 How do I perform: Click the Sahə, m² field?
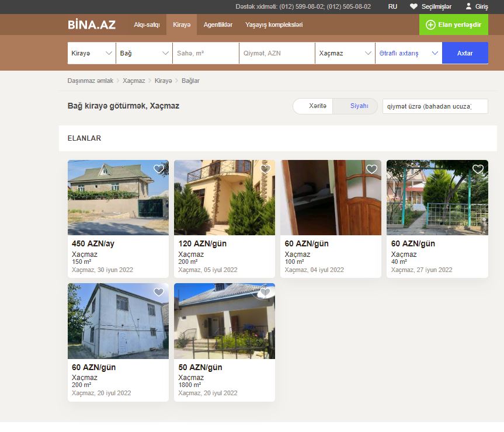[206, 53]
